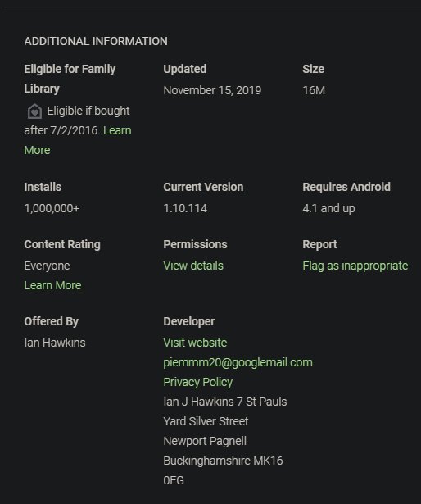
Task: Open View details under Permissions
Action: 193,266
